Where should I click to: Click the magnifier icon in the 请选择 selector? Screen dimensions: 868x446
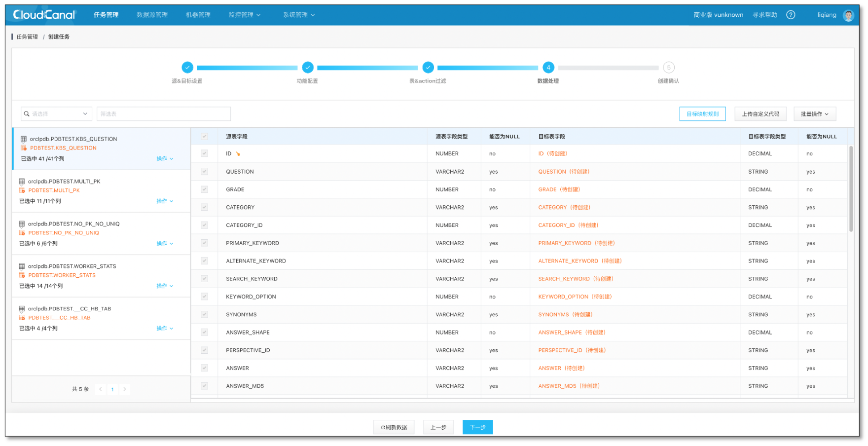27,113
